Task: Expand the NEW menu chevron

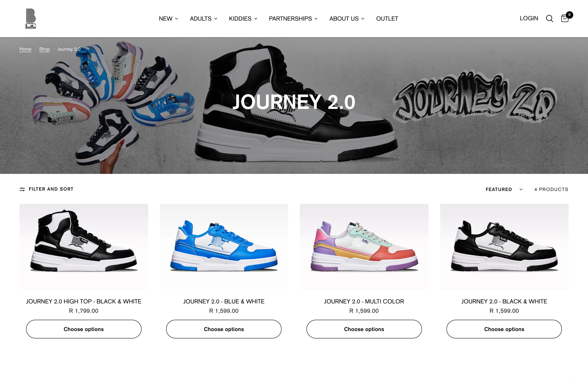Action: point(176,19)
